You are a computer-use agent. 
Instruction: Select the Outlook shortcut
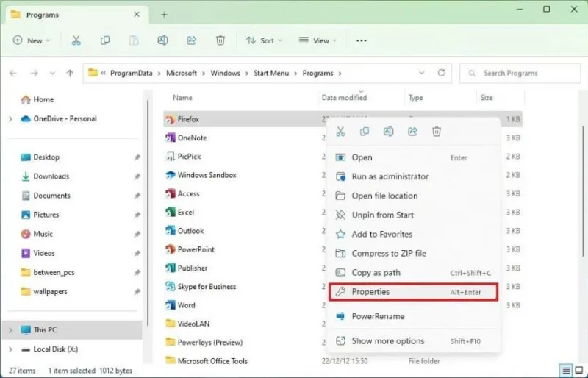point(185,231)
